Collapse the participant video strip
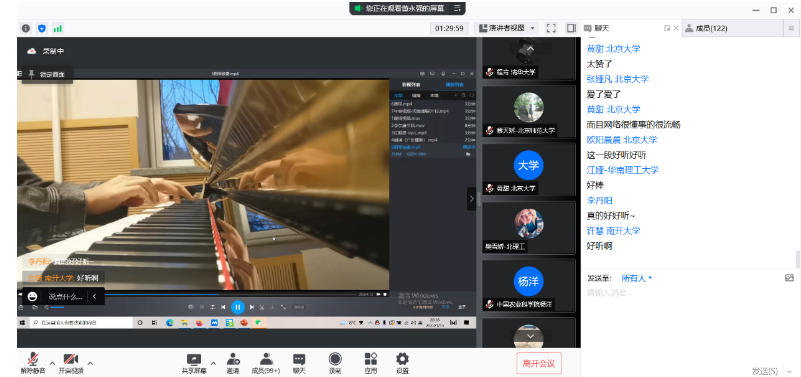Image resolution: width=801 pixels, height=377 pixels. [x=472, y=199]
